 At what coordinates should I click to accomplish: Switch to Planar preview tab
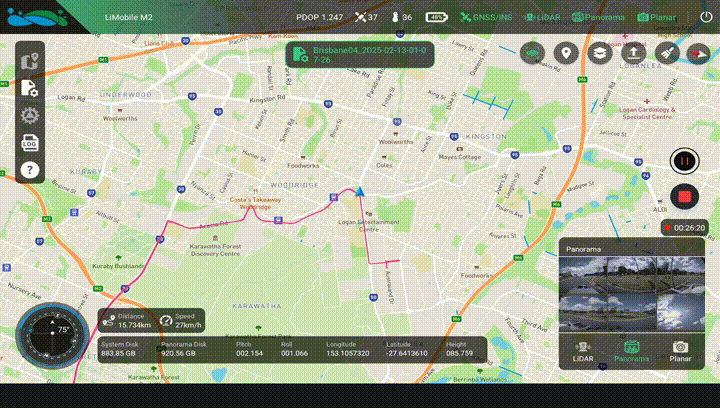[x=680, y=350]
